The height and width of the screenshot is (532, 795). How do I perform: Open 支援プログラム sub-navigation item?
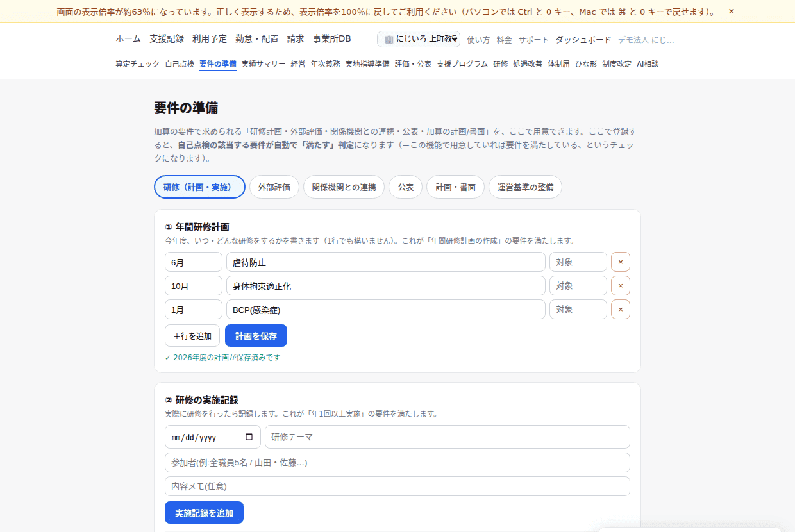click(x=462, y=64)
